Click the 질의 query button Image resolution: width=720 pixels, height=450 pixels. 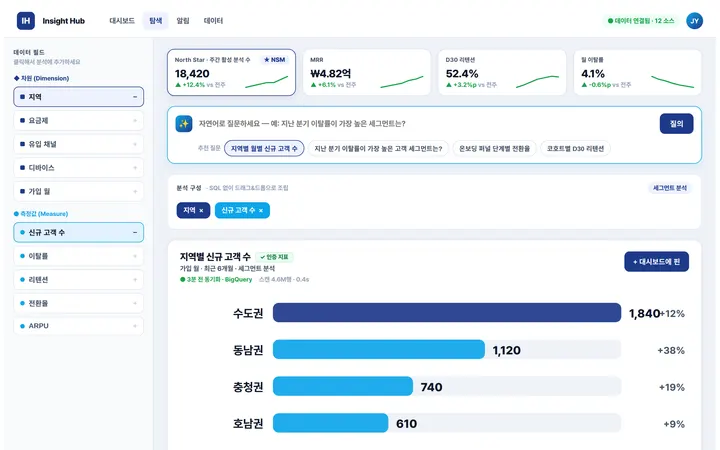tap(676, 124)
